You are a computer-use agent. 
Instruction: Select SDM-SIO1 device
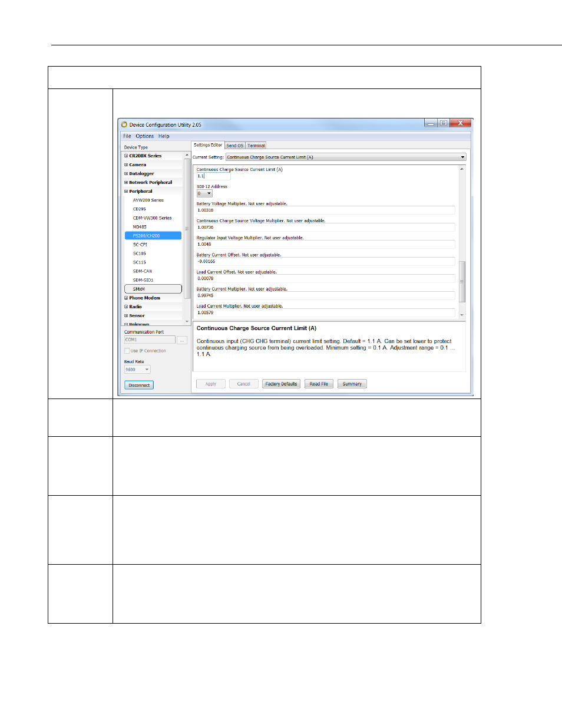tap(143, 280)
